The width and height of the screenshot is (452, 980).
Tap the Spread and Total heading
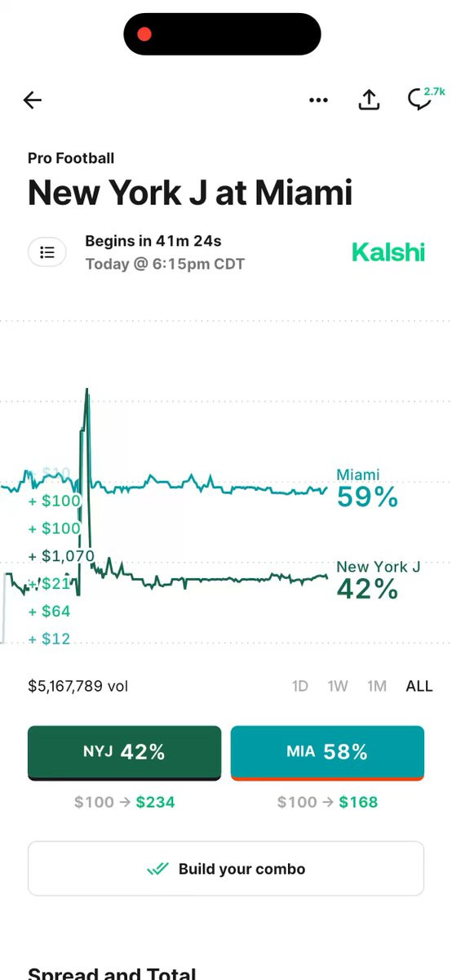click(x=112, y=972)
